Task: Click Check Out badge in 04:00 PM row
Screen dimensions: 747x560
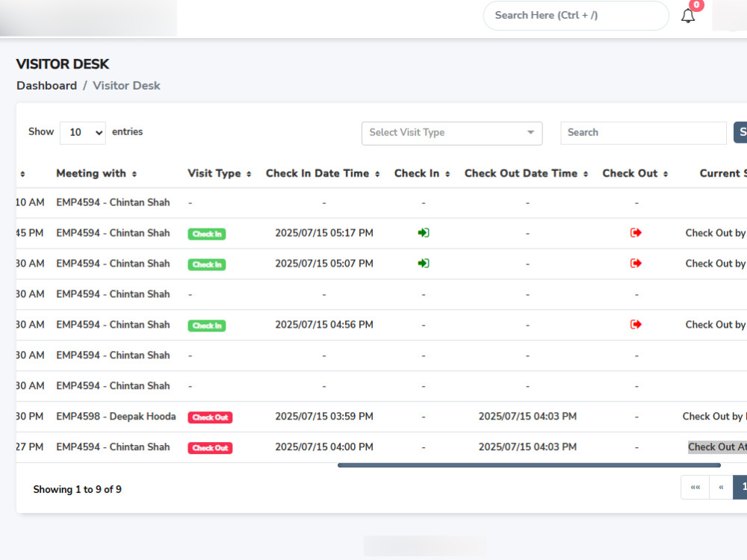Action: [x=210, y=447]
